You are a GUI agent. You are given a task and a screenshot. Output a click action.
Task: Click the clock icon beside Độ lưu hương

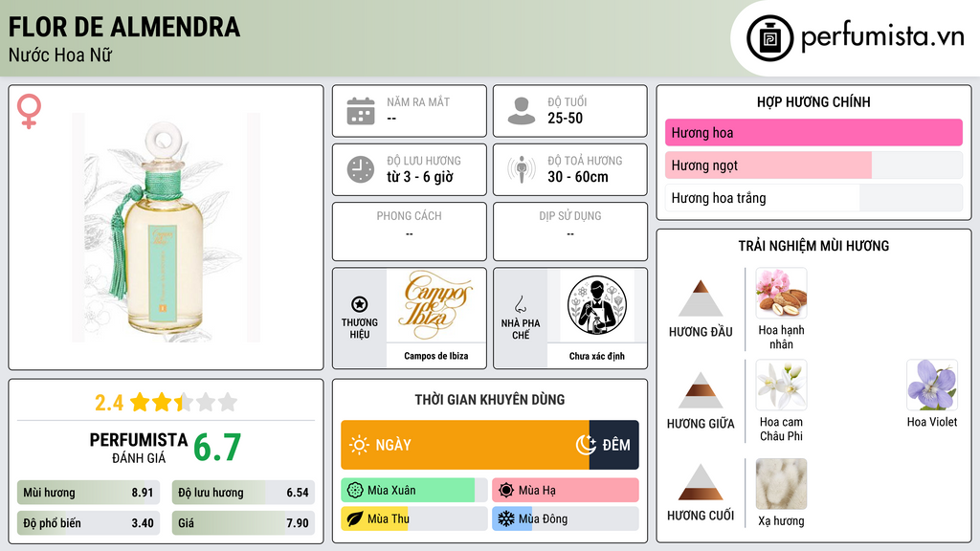point(361,169)
